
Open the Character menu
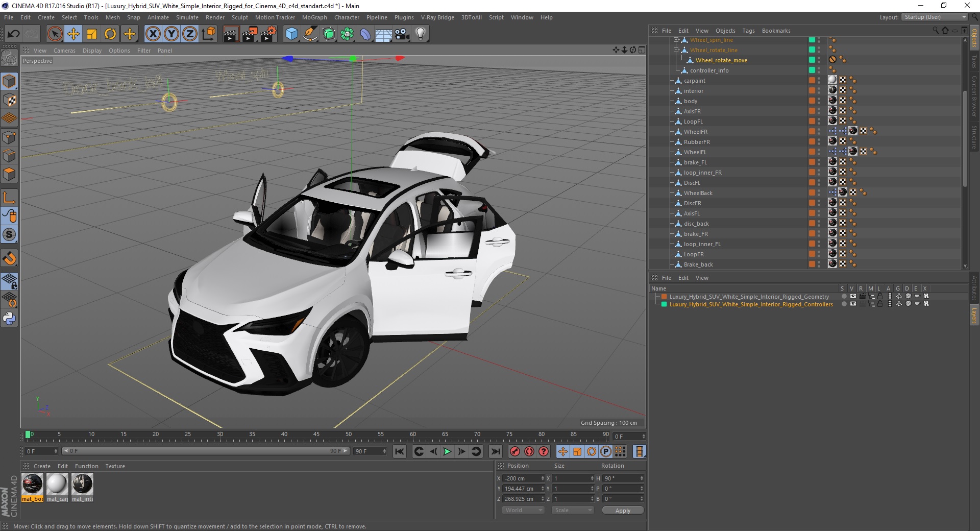tap(347, 17)
